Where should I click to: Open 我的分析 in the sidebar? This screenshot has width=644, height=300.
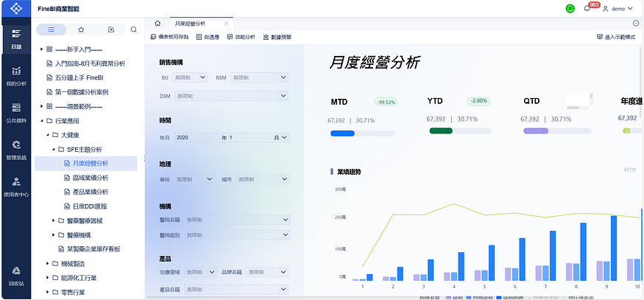(16, 77)
